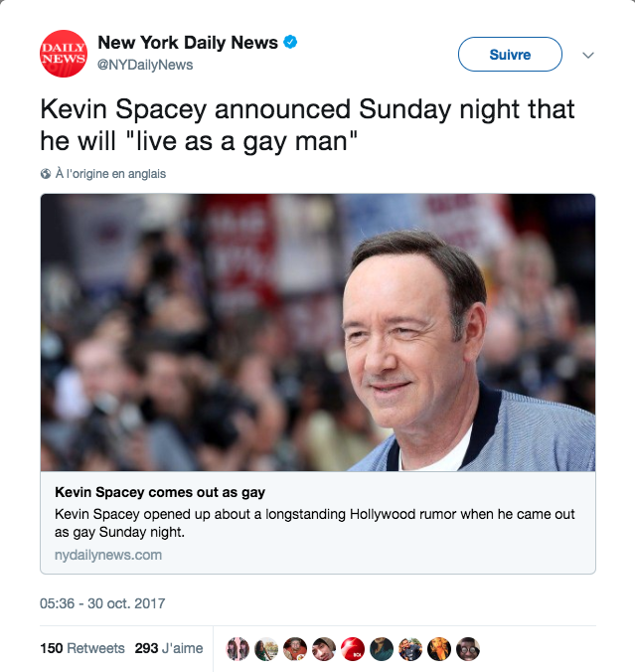This screenshot has width=635, height=672.
Task: Open the New York Daily News profile name
Action: pos(188,43)
